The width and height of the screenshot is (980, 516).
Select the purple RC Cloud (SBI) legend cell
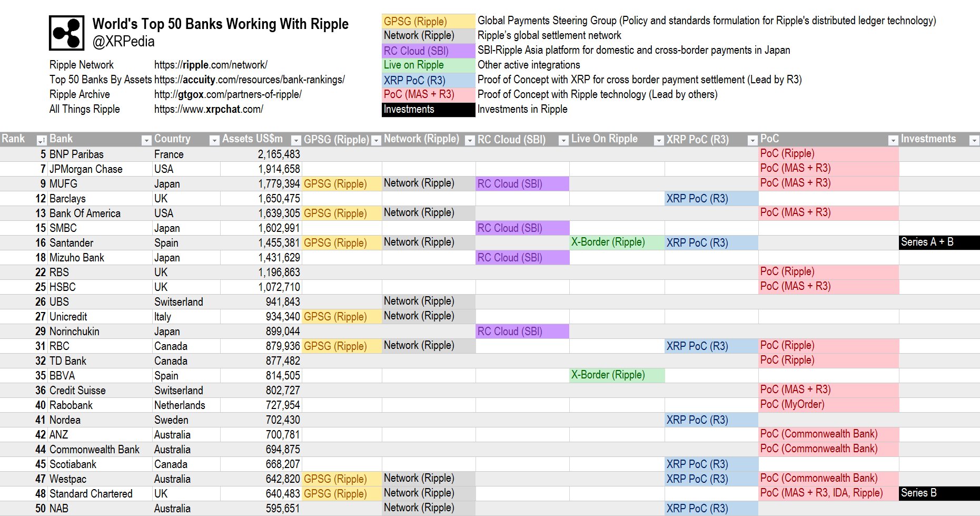pyautogui.click(x=428, y=51)
